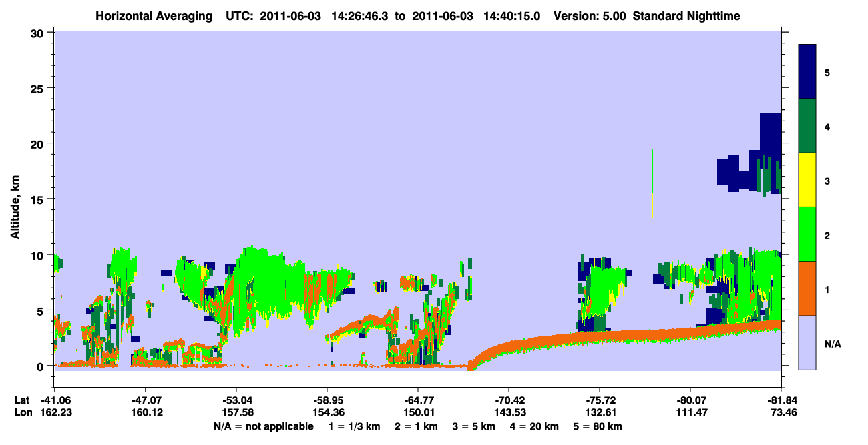
Task: Click latitude value -81.84
Action: coord(781,400)
